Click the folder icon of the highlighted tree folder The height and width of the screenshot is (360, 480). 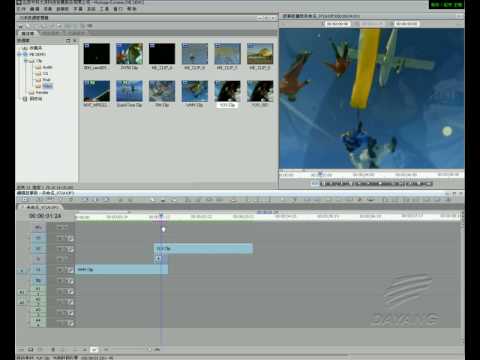click(38, 86)
